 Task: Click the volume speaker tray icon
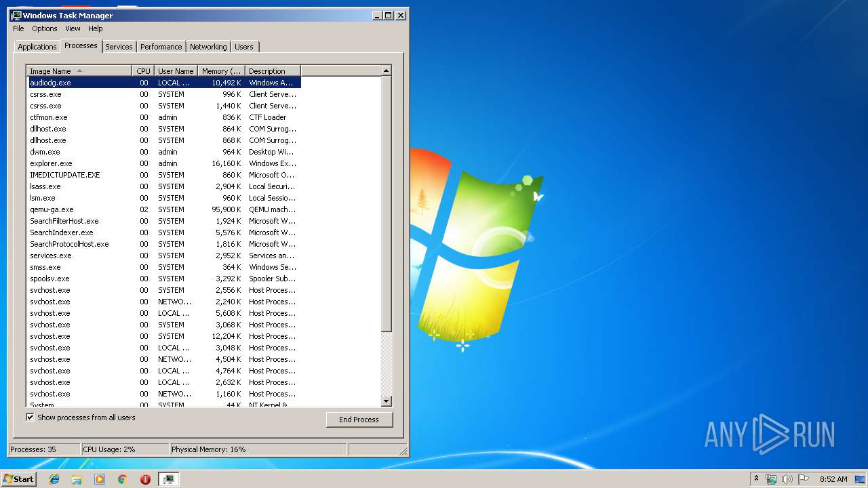(787, 479)
